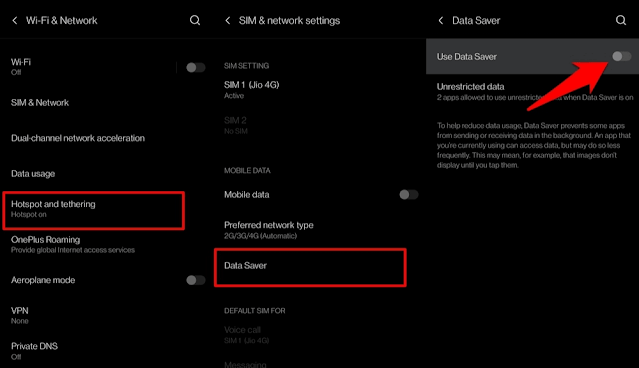
Task: Open Unrestricted data settings
Action: (533, 92)
